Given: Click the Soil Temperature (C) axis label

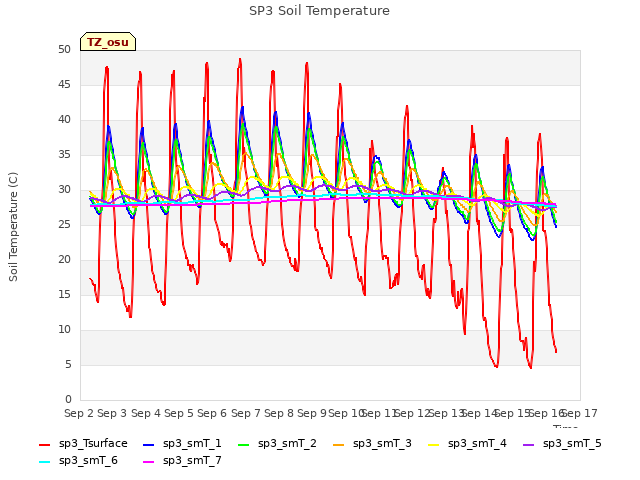Looking at the screenshot, I should [x=13, y=227].
